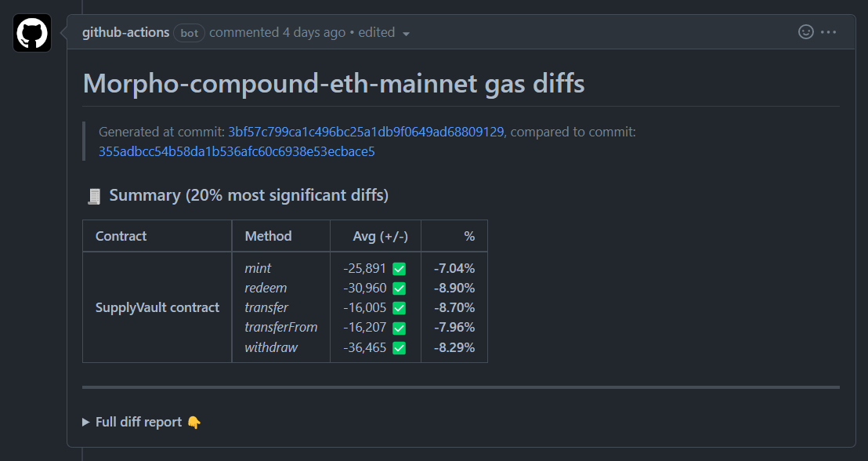This screenshot has width=868, height=461.
Task: Open compared commit 355adbcc hash link
Action: 237,151
